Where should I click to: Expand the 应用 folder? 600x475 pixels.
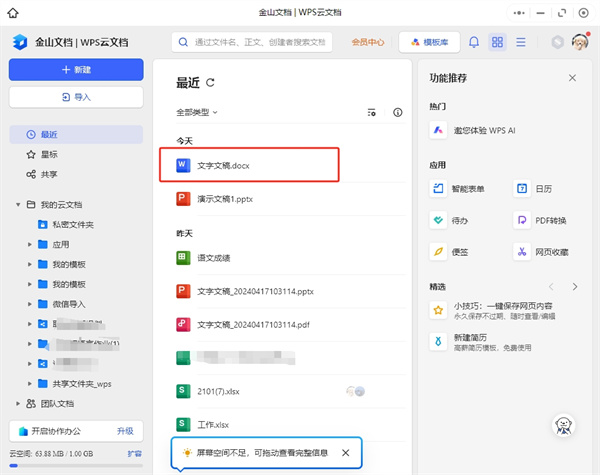coord(29,245)
